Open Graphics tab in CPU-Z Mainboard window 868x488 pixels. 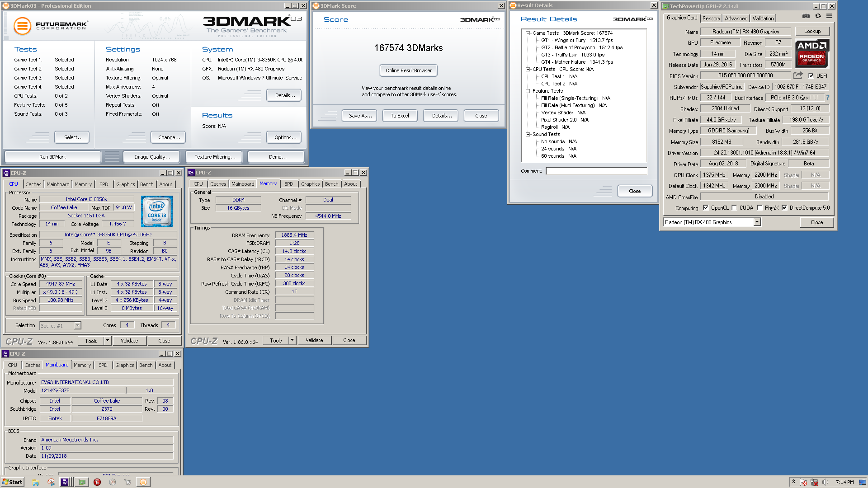tap(125, 365)
